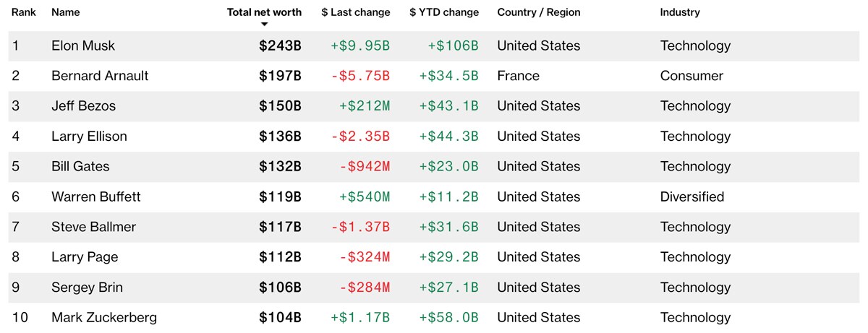This screenshot has width=868, height=333.
Task: Sort table by Name column header
Action: coord(66,12)
